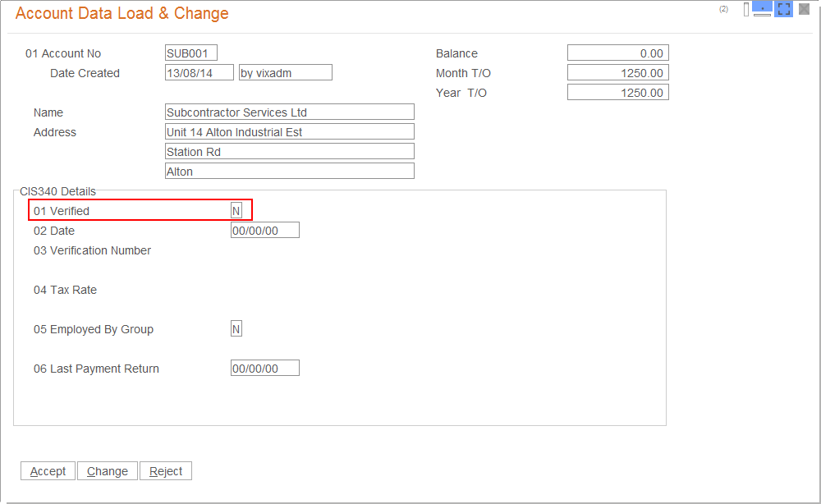Viewport: 821px width, 504px height.
Task: Click the fullscreen expand icon
Action: coord(784,10)
